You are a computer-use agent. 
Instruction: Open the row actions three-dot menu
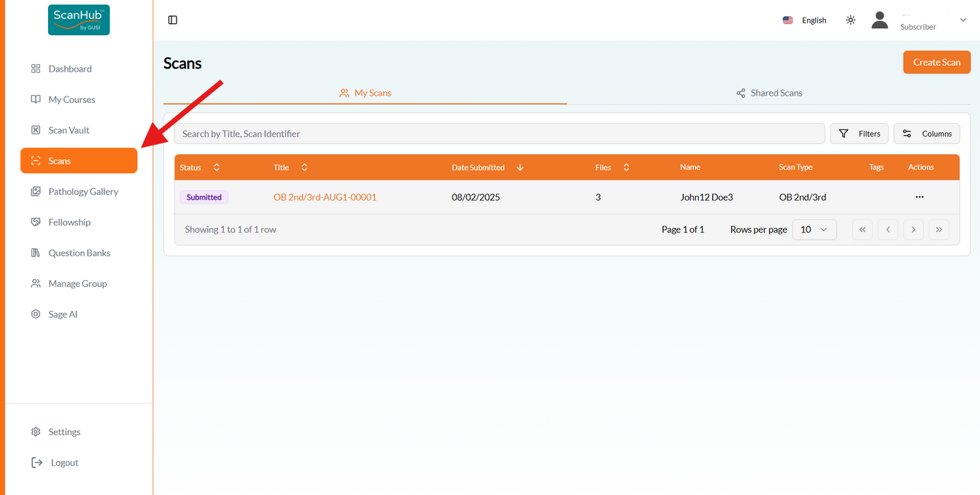919,197
